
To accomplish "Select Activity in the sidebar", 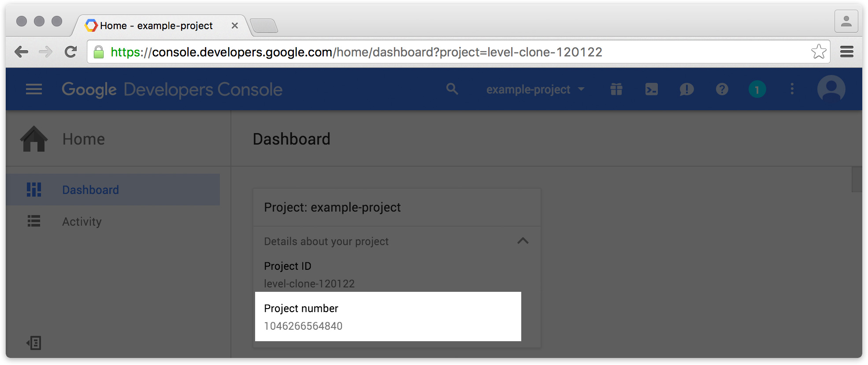I will click(x=82, y=222).
